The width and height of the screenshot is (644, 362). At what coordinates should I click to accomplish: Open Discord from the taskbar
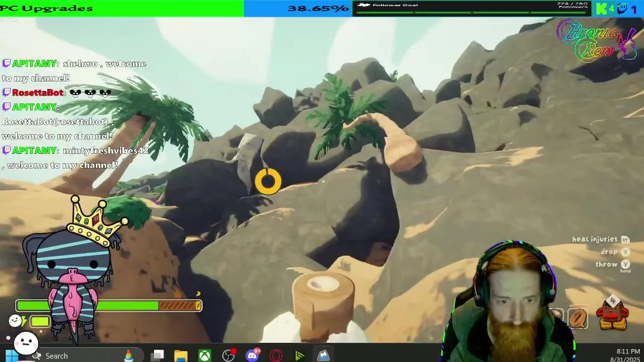253,355
